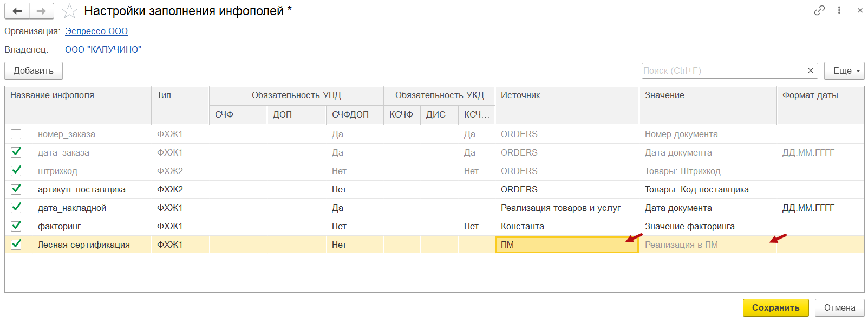Select Реализация товаров и услуг source cell
The height and width of the screenshot is (321, 868).
click(x=567, y=208)
